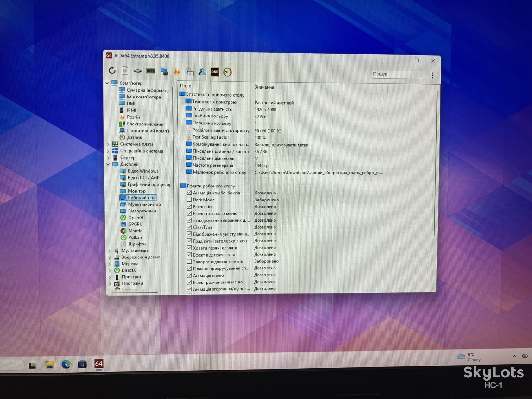Expand the DirectX tree node

pos(110,270)
